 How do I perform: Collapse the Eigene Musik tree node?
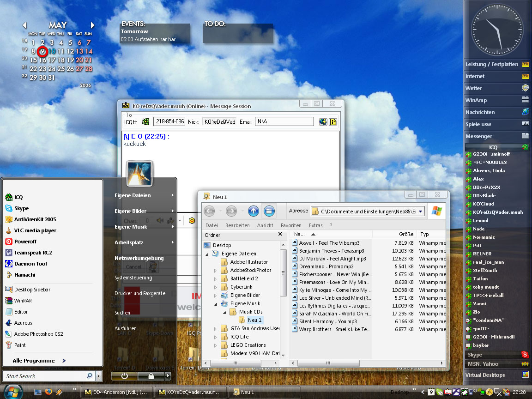[215, 304]
